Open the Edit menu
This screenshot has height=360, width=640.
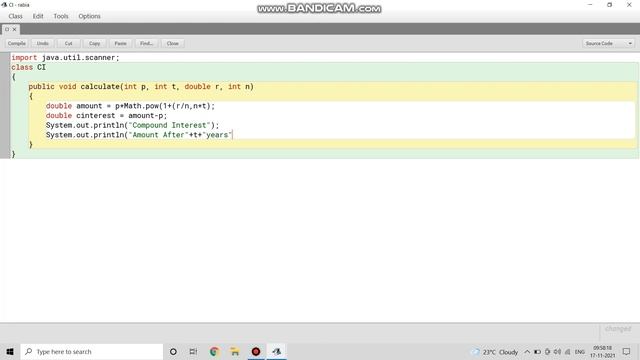tap(38, 16)
